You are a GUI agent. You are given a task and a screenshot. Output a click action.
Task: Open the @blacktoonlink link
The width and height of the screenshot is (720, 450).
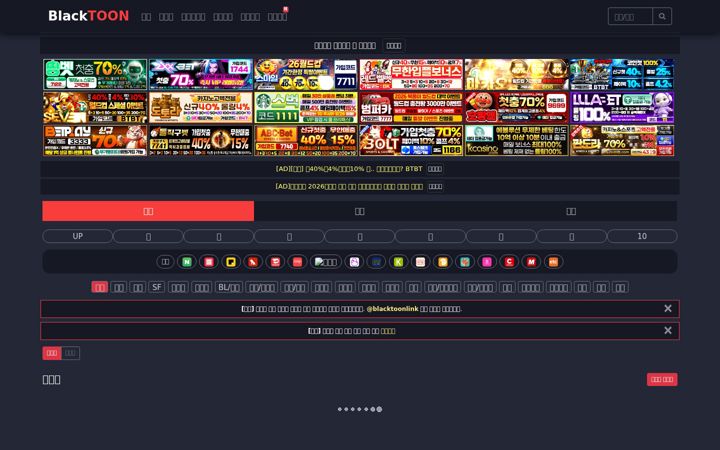click(392, 309)
